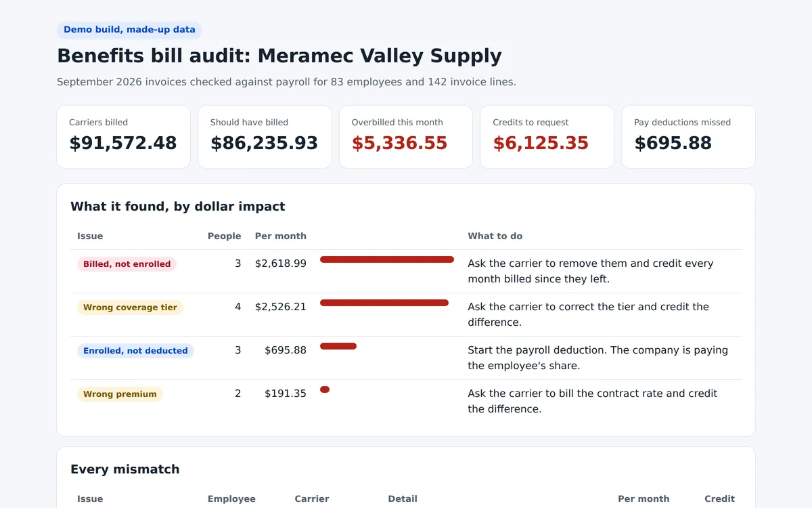This screenshot has height=508, width=812.
Task: Click the 'Detail' column header
Action: tap(403, 499)
